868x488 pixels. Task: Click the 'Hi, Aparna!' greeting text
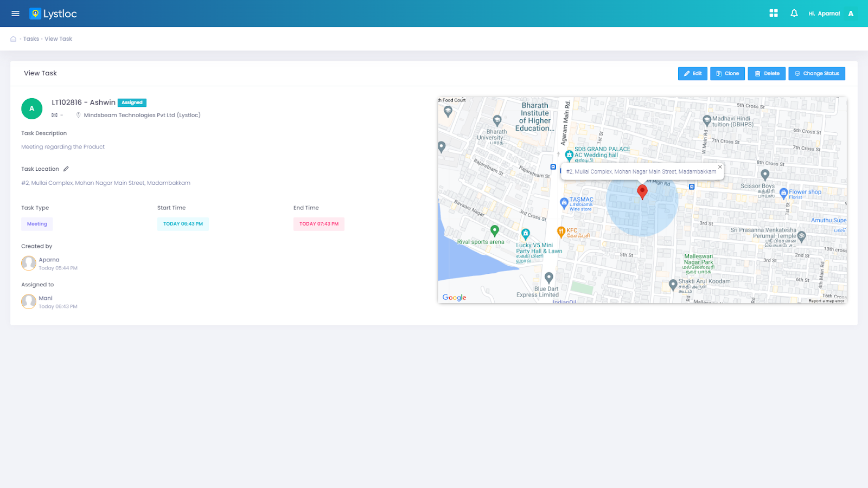click(824, 14)
